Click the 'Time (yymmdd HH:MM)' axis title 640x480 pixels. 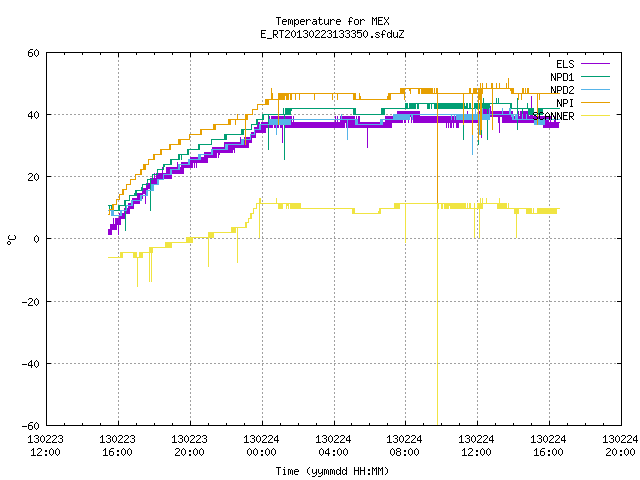coord(332,471)
